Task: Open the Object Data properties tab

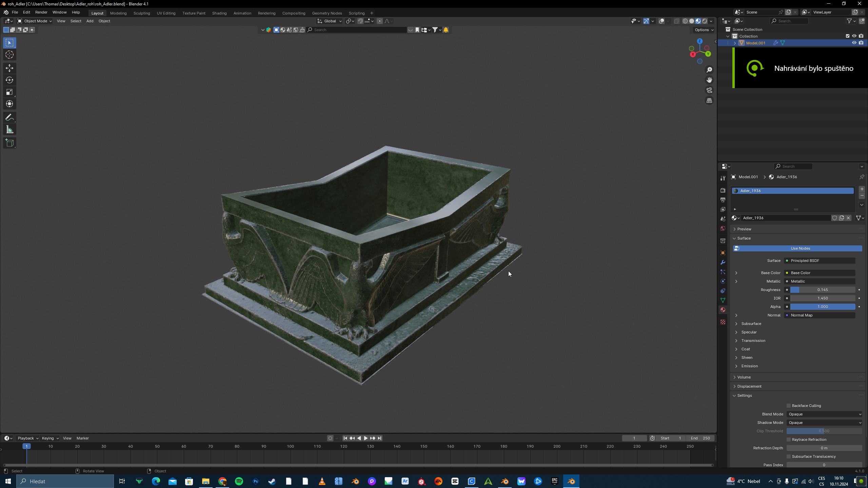Action: pyautogui.click(x=723, y=300)
